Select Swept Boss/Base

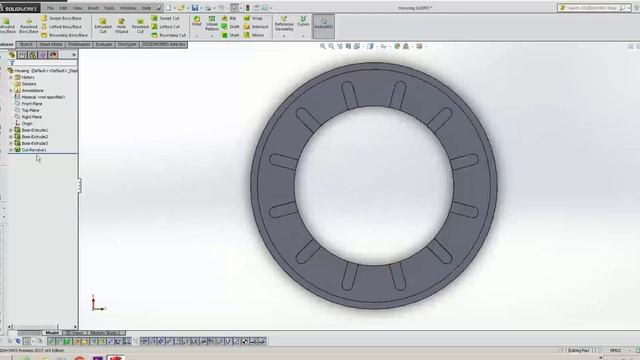[61, 18]
